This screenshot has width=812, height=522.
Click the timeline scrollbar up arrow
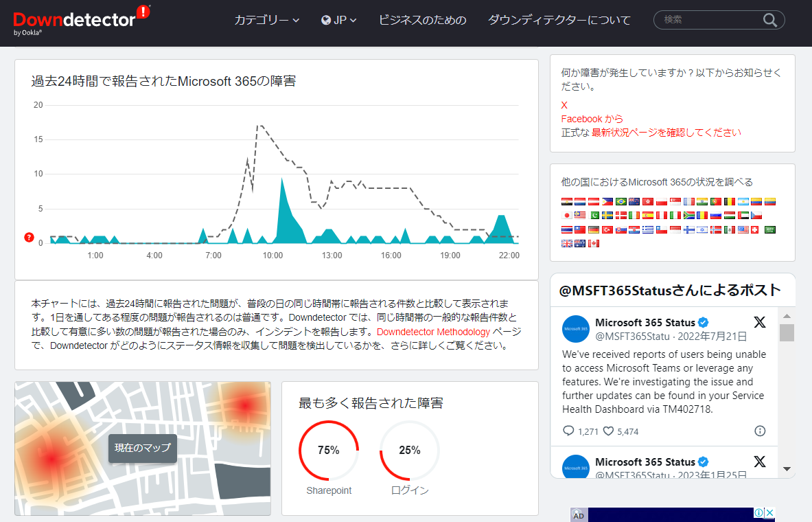pyautogui.click(x=787, y=316)
